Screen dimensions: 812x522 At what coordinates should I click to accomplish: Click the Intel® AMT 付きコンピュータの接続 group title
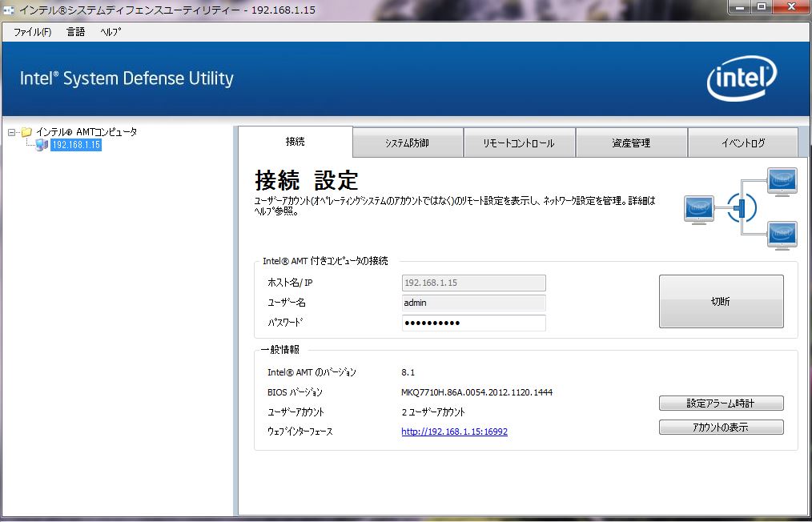(x=325, y=261)
